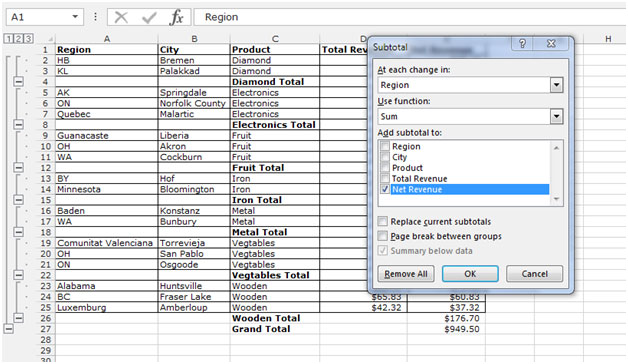Click the Quebec cell
This screenshot has height=364, width=628.
click(107, 114)
